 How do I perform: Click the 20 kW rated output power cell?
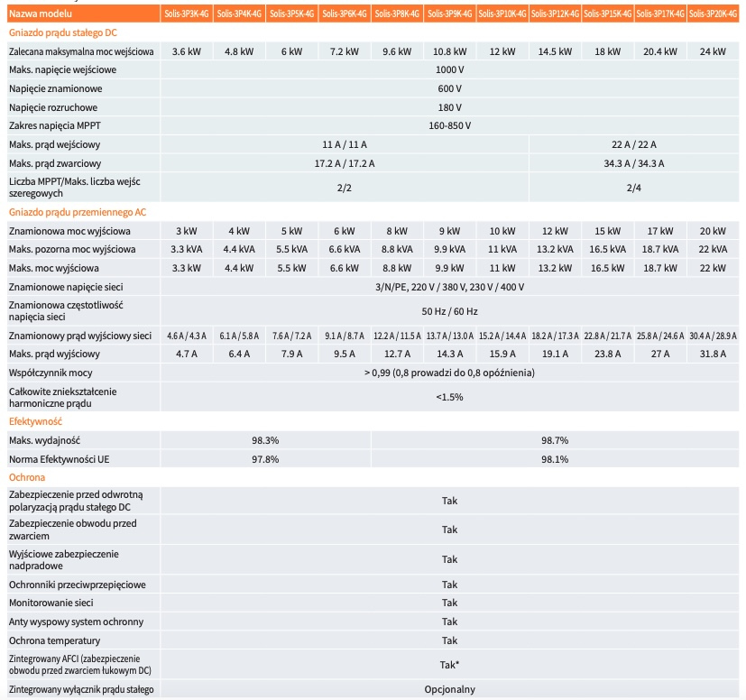[713, 231]
